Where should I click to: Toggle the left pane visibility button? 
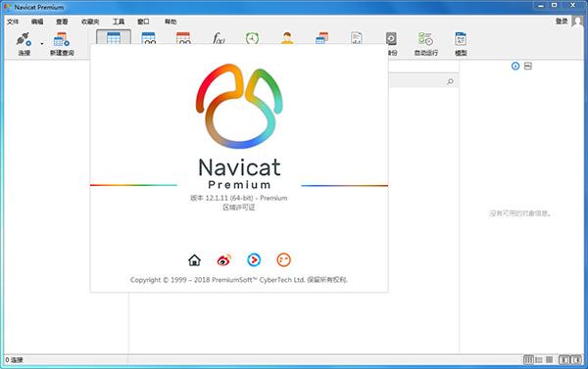pyautogui.click(x=564, y=360)
